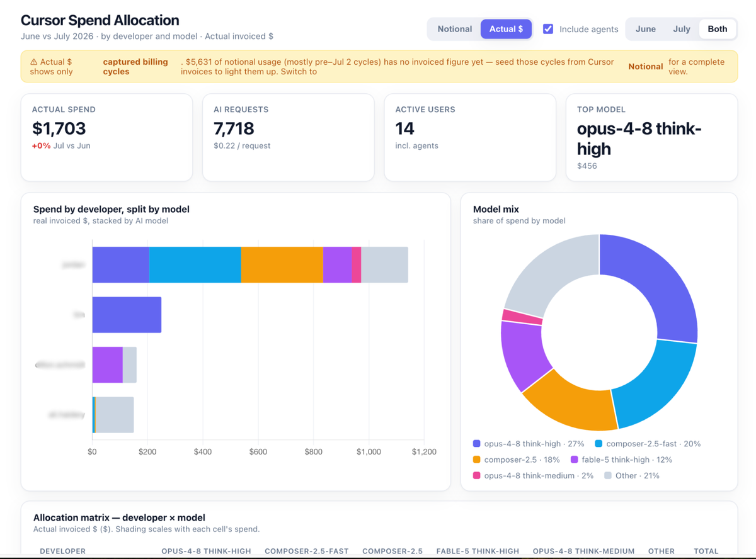Screen dimensions: 756x559
Task: Select the Actual $ view
Action: point(506,29)
